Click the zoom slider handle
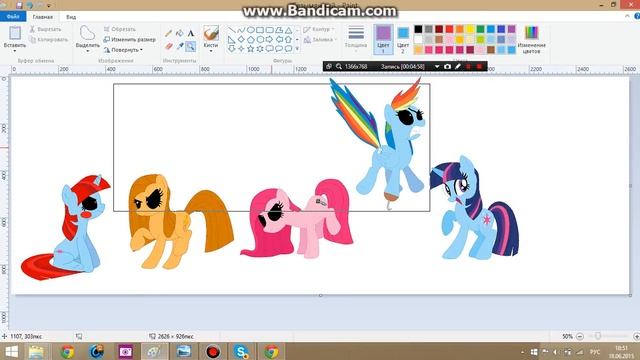The image size is (640, 360). click(598, 336)
